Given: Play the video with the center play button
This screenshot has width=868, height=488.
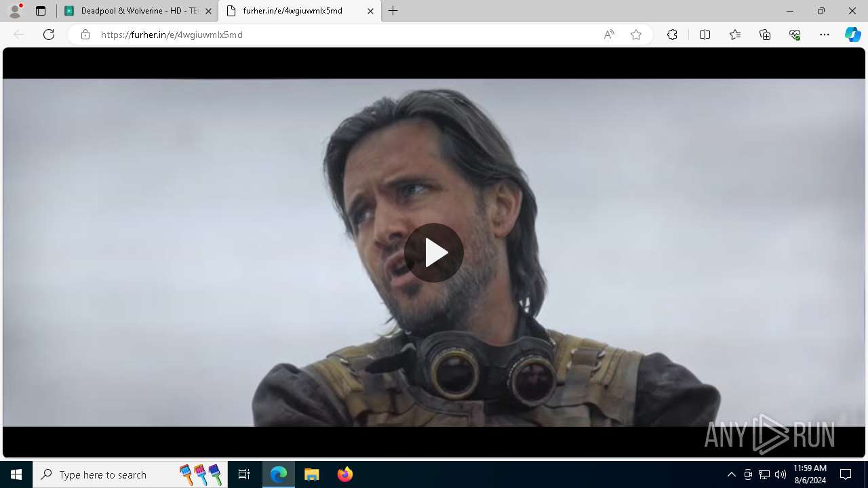Looking at the screenshot, I should click(434, 253).
